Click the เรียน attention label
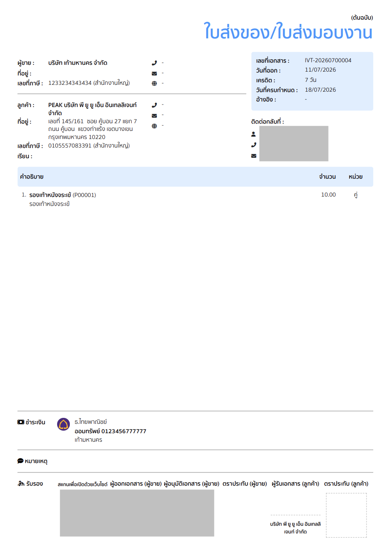The height and width of the screenshot is (556, 392). coord(25,156)
